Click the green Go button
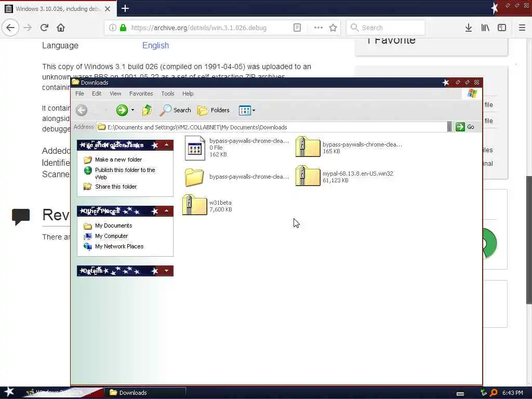Screen dimensions: 532x399 [465, 127]
